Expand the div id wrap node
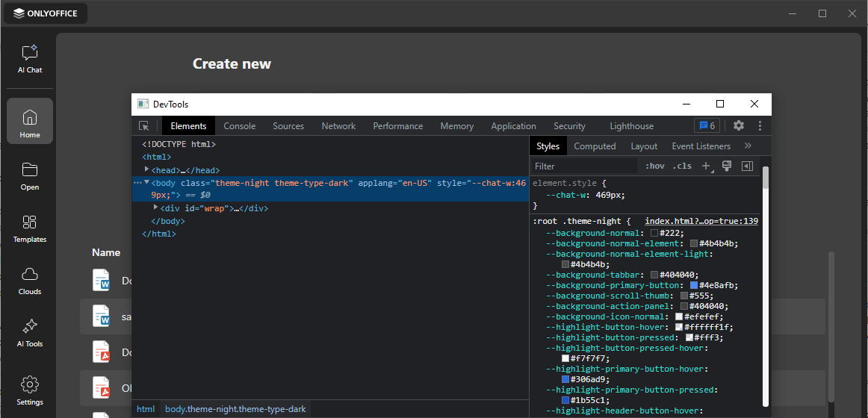Screen dimensions: 868x418 coord(155,208)
